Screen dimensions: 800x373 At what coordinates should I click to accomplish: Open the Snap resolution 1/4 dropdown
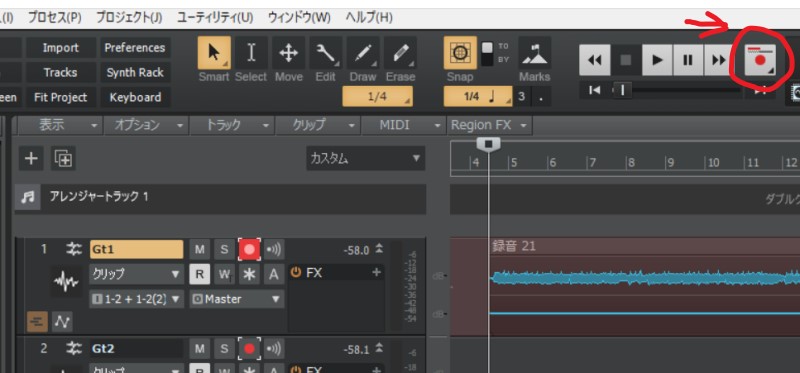[x=478, y=96]
